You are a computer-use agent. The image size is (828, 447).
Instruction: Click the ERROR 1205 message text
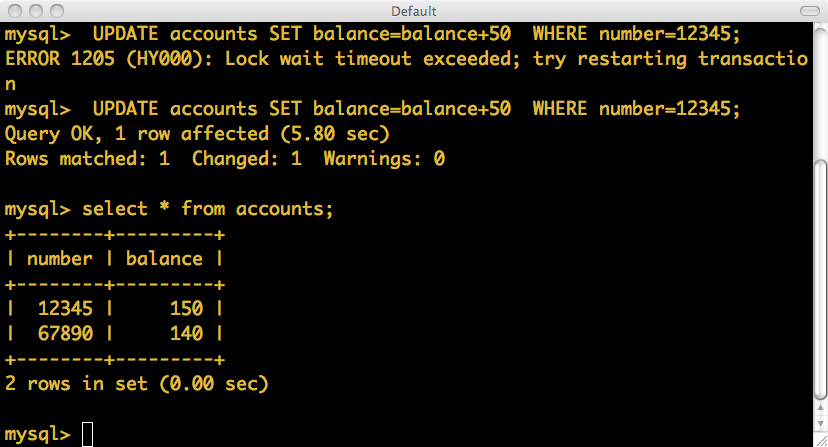click(406, 59)
